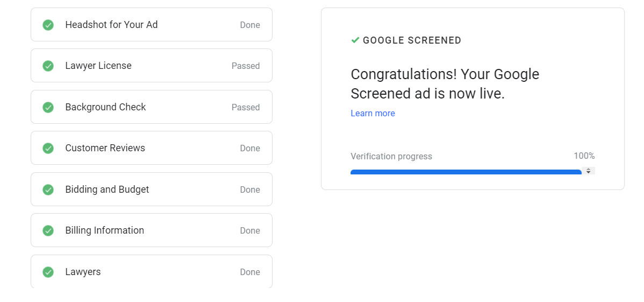Select the Customer Reviews step

click(152, 148)
